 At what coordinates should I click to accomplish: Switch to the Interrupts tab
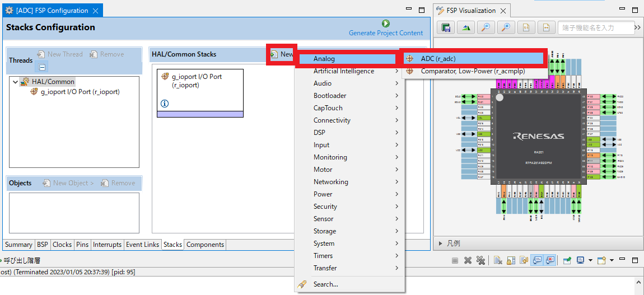107,245
